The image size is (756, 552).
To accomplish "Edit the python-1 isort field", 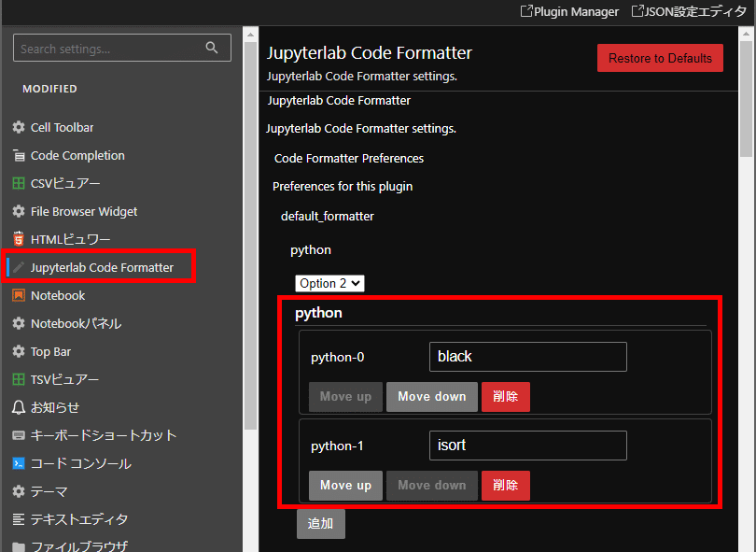I will [x=528, y=446].
